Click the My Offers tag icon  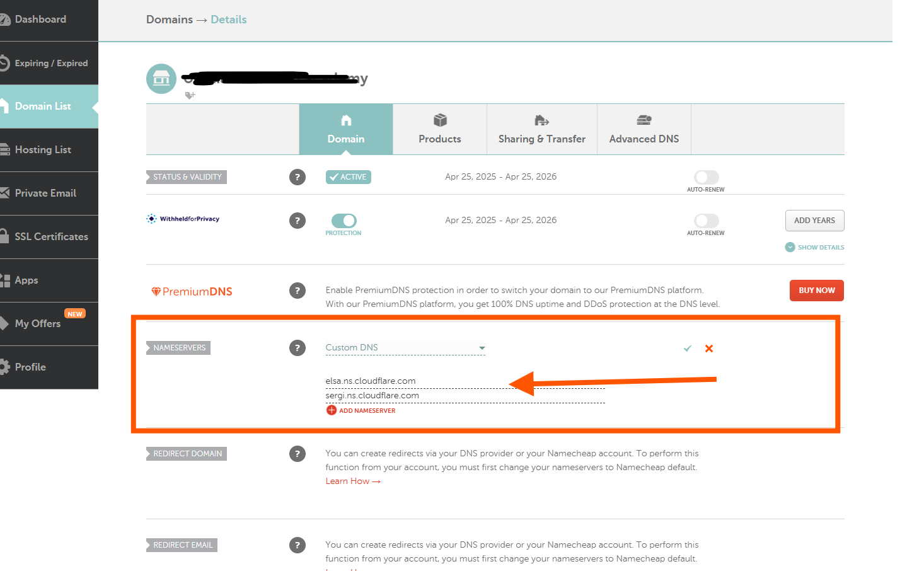4,323
